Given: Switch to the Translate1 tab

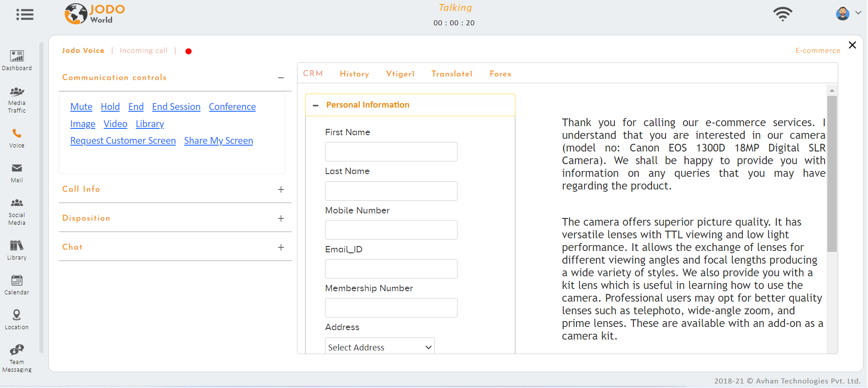Looking at the screenshot, I should (x=452, y=74).
